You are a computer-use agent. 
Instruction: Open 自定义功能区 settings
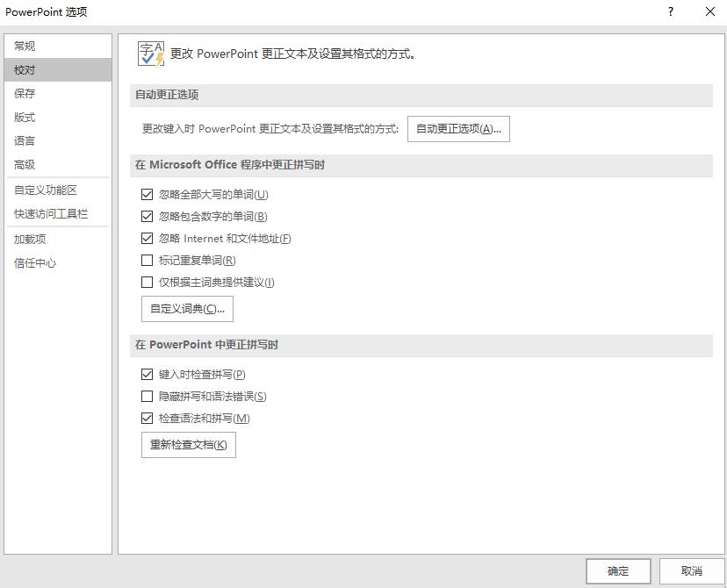pyautogui.click(x=58, y=190)
